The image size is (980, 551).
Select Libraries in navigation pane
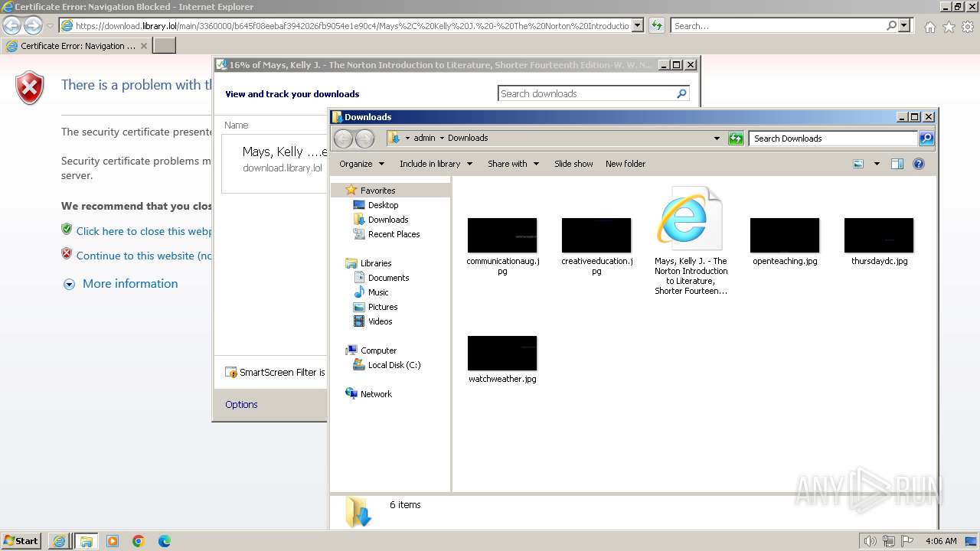pyautogui.click(x=376, y=263)
